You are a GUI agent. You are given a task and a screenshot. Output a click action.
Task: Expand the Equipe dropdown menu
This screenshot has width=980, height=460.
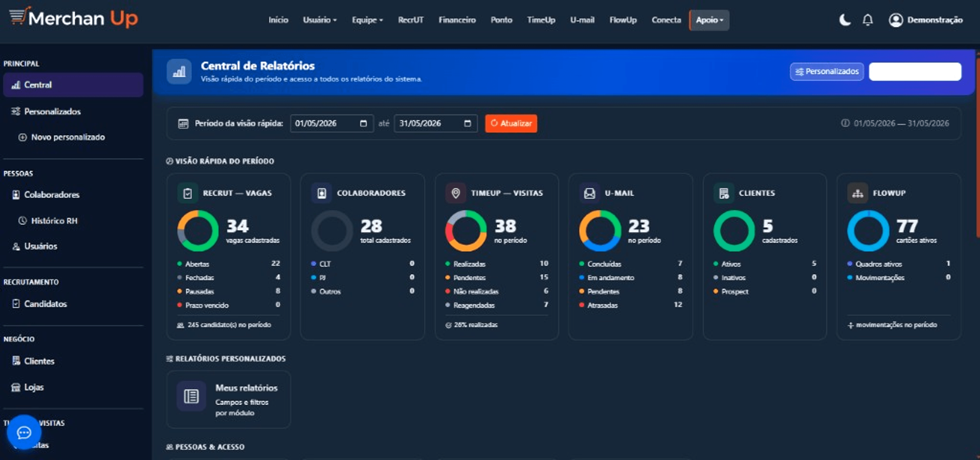pos(367,20)
